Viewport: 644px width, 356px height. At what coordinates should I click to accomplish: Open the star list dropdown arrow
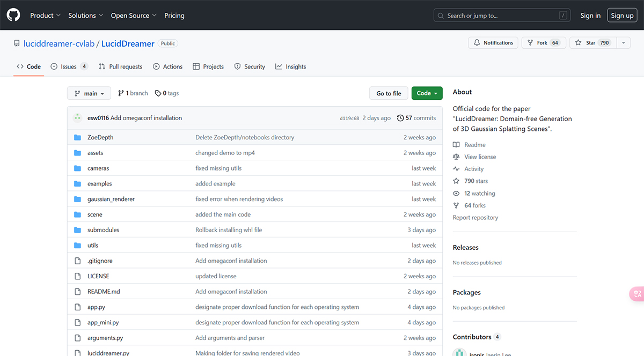pos(623,43)
